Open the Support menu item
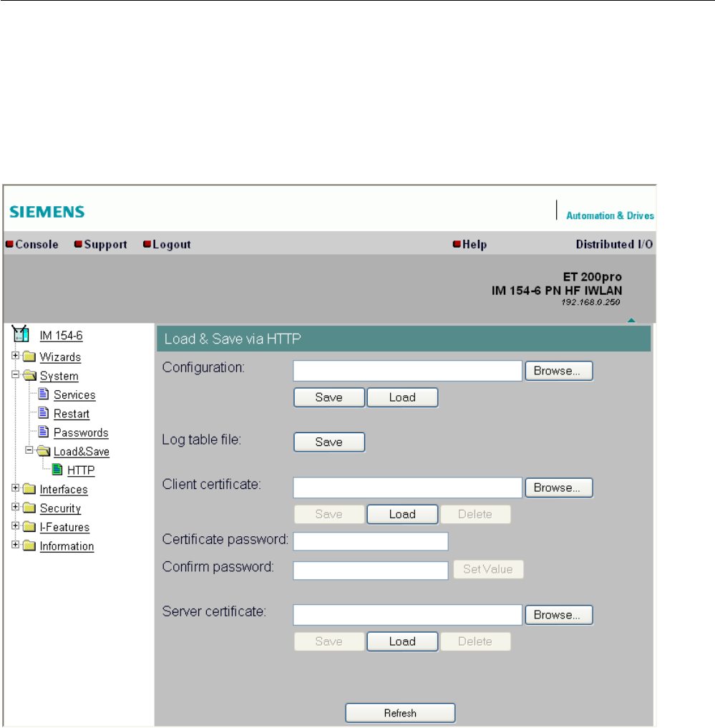 pyautogui.click(x=101, y=244)
